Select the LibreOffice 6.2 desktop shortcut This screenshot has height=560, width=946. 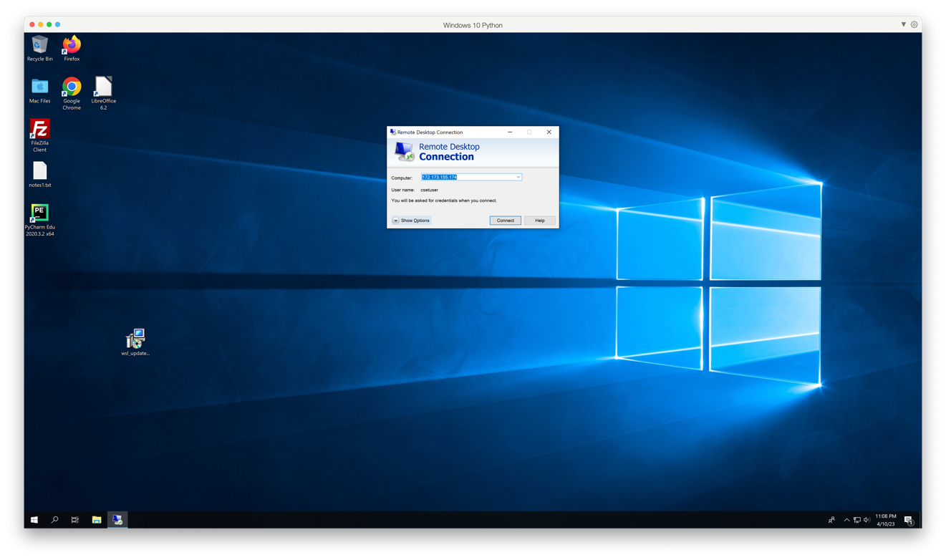point(103,93)
